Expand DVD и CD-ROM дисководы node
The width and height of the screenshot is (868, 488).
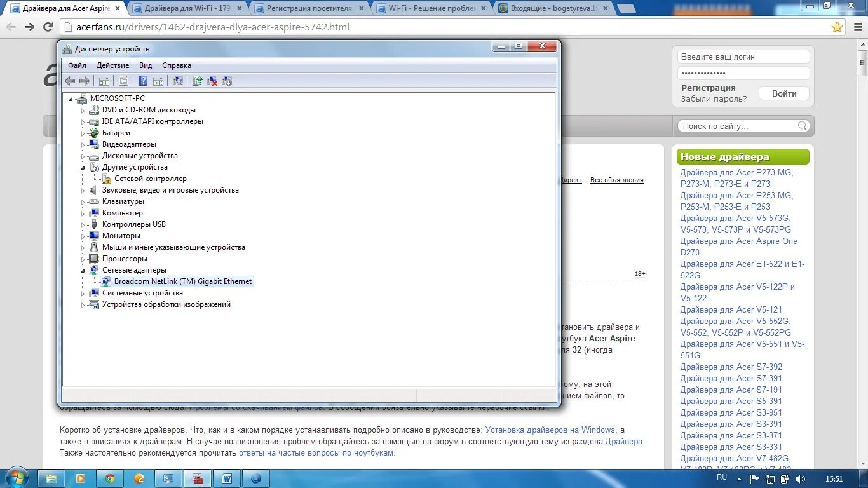83,111
